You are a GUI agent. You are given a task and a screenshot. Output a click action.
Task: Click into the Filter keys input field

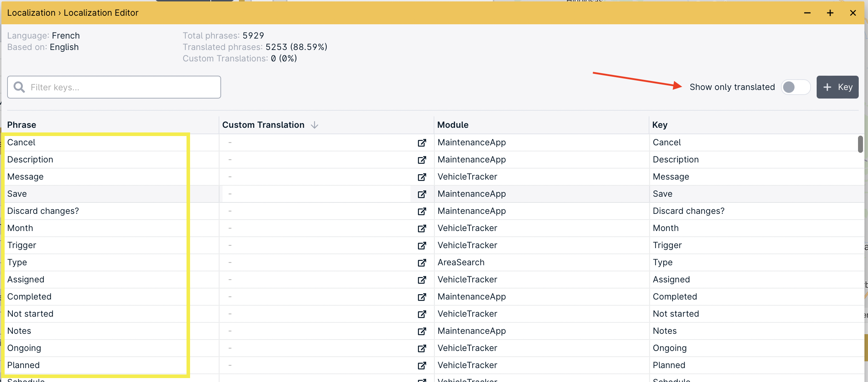tap(121, 87)
